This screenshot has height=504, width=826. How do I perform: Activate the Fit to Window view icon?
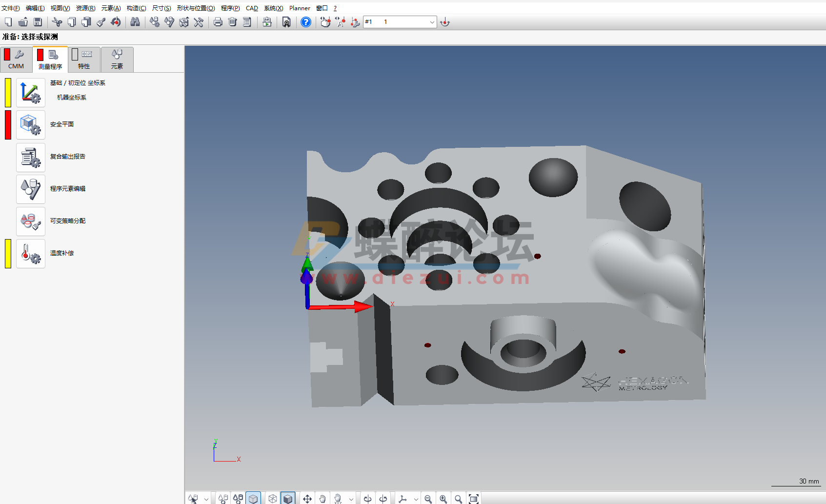pos(474,498)
